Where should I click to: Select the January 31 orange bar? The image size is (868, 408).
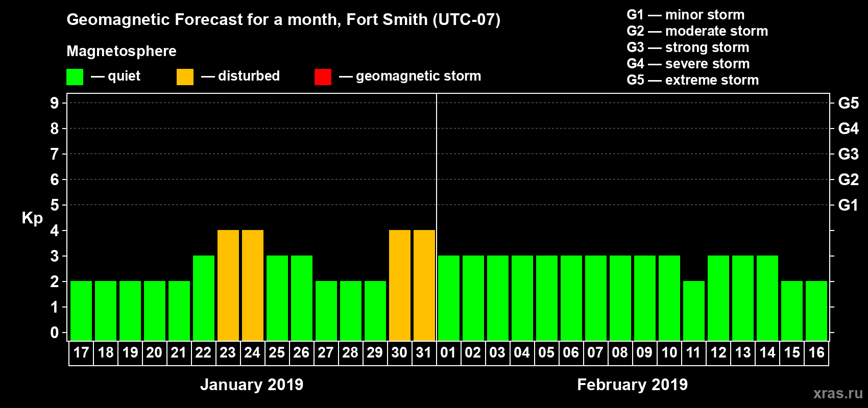[424, 285]
